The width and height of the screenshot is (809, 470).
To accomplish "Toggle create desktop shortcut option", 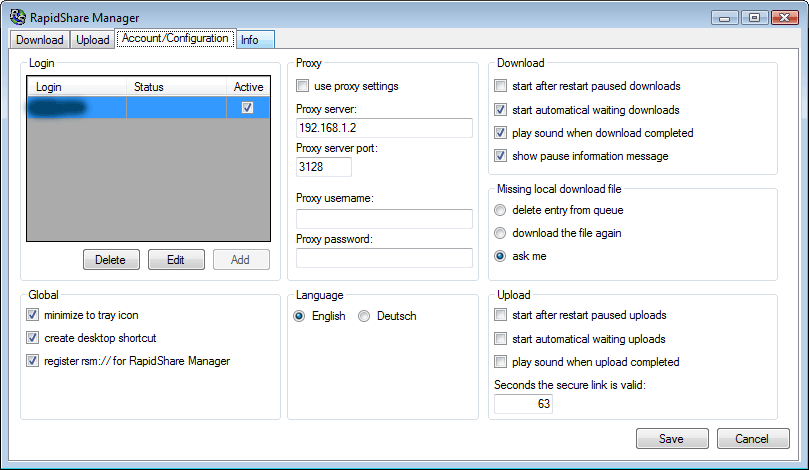I will [x=34, y=338].
